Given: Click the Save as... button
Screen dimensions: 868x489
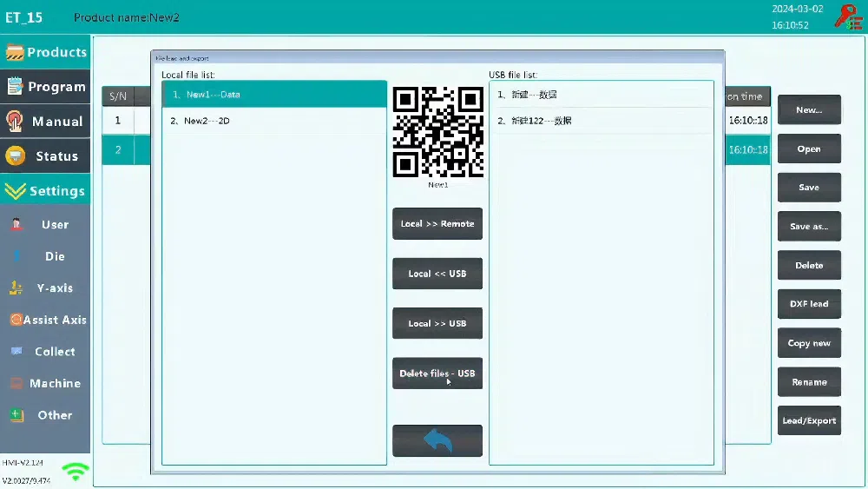Looking at the screenshot, I should pyautogui.click(x=809, y=227).
